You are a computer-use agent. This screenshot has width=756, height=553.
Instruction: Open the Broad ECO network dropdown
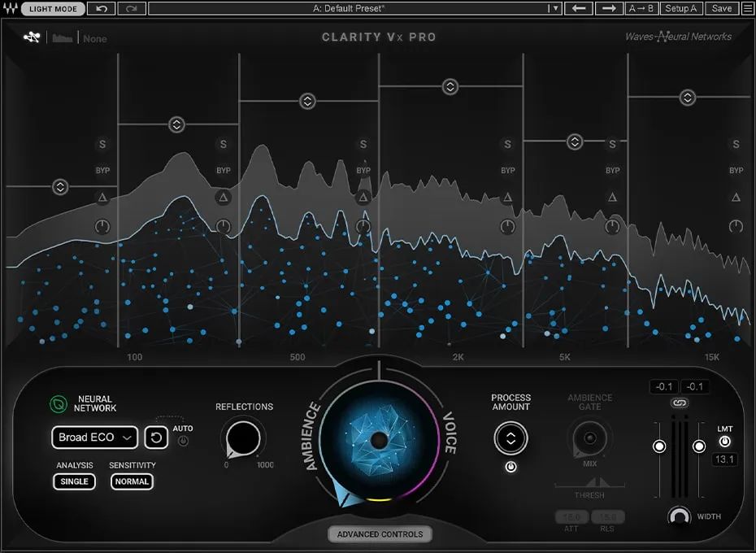tap(94, 438)
